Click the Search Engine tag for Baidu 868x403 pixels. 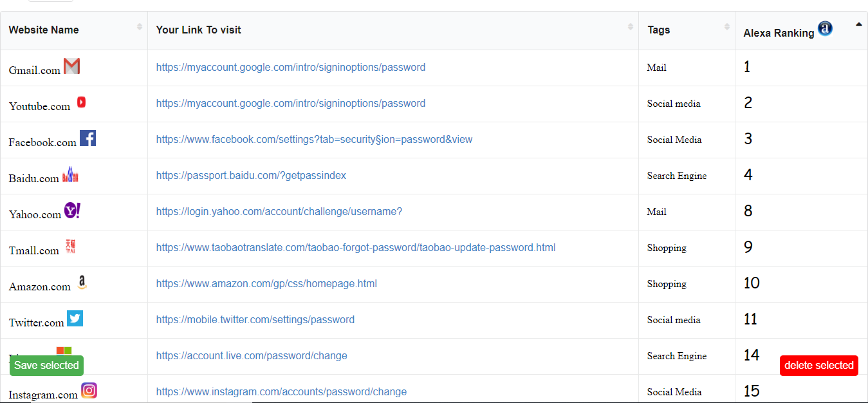(677, 175)
